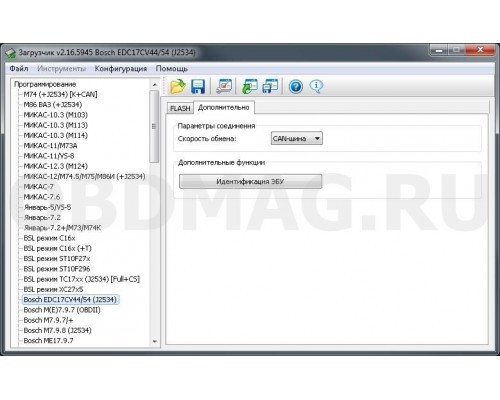Open the settings checklist toolbar icon
This screenshot has width=500, height=400.
[x=224, y=86]
